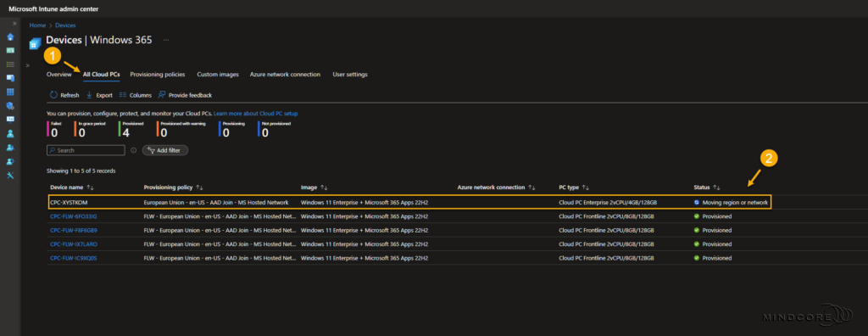
Task: Click the Add filter button
Action: (165, 150)
